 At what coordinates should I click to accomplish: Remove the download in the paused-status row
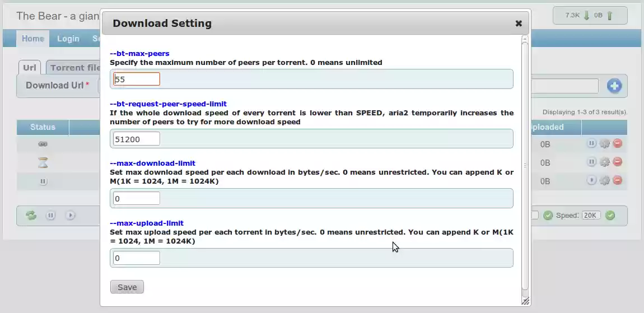pyautogui.click(x=617, y=180)
